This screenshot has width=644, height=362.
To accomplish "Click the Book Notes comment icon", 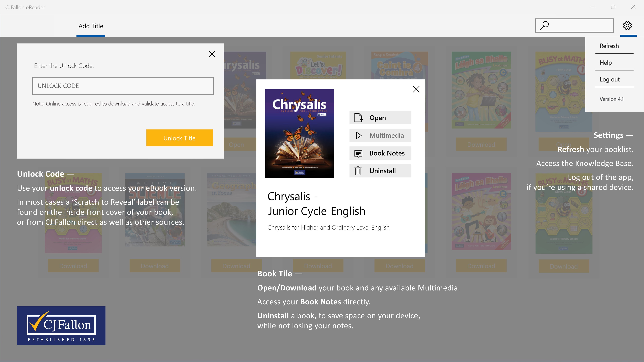I will coord(358,153).
